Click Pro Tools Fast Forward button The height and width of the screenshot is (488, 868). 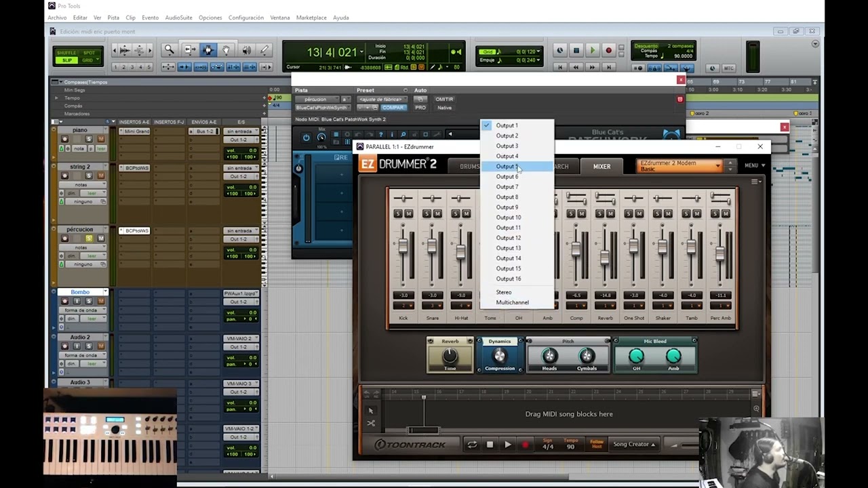(x=592, y=67)
